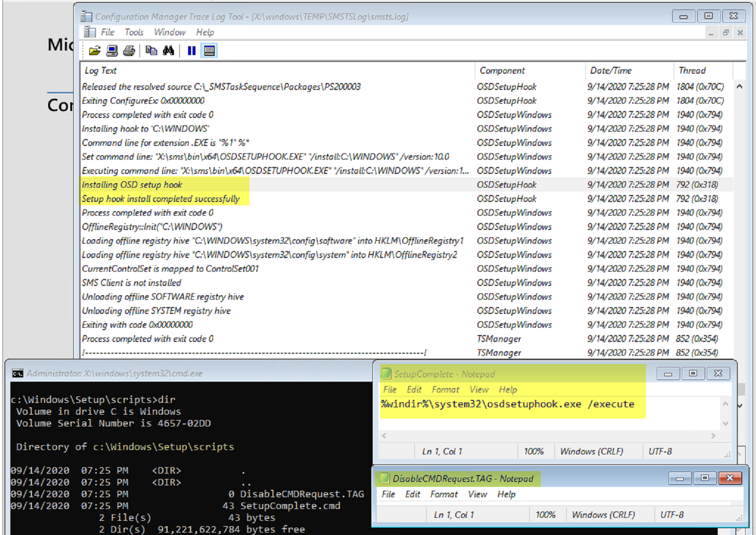Image resolution: width=756 pixels, height=535 pixels.
Task: Open the Window menu in Trace Log Tool
Action: click(169, 32)
